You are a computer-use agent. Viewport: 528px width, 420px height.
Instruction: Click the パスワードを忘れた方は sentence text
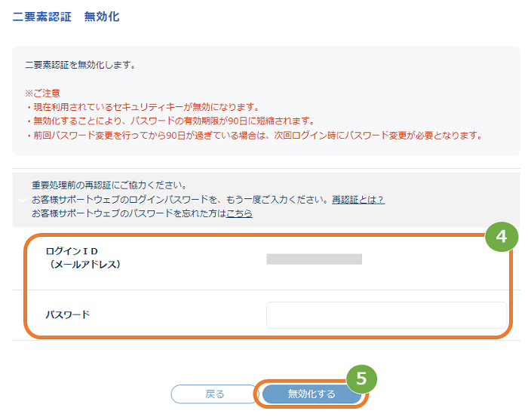click(129, 213)
